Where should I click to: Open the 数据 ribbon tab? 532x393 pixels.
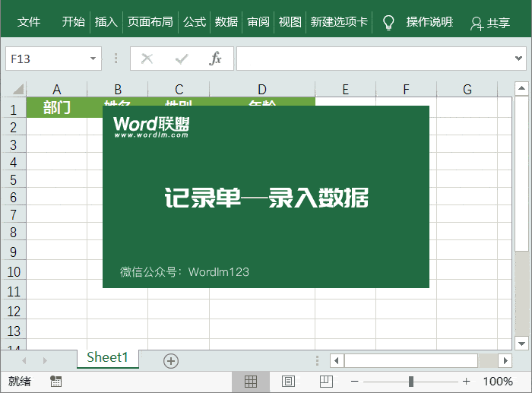(x=226, y=22)
